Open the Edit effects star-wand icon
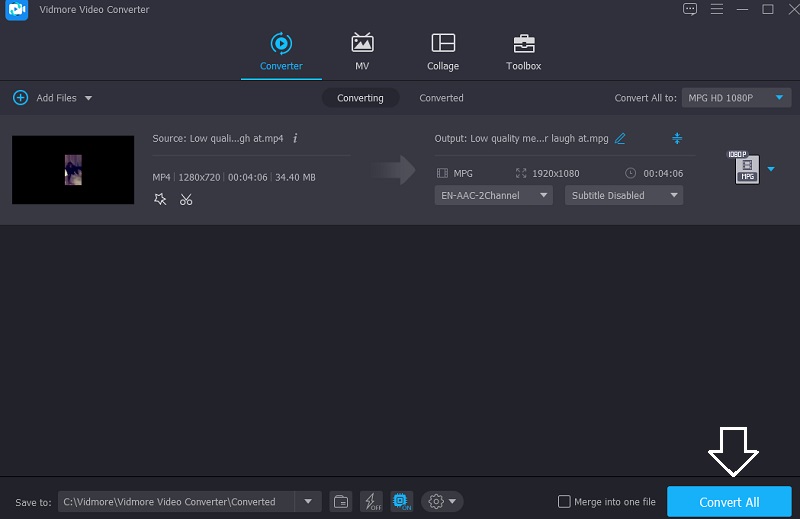The height and width of the screenshot is (519, 800). pyautogui.click(x=160, y=199)
